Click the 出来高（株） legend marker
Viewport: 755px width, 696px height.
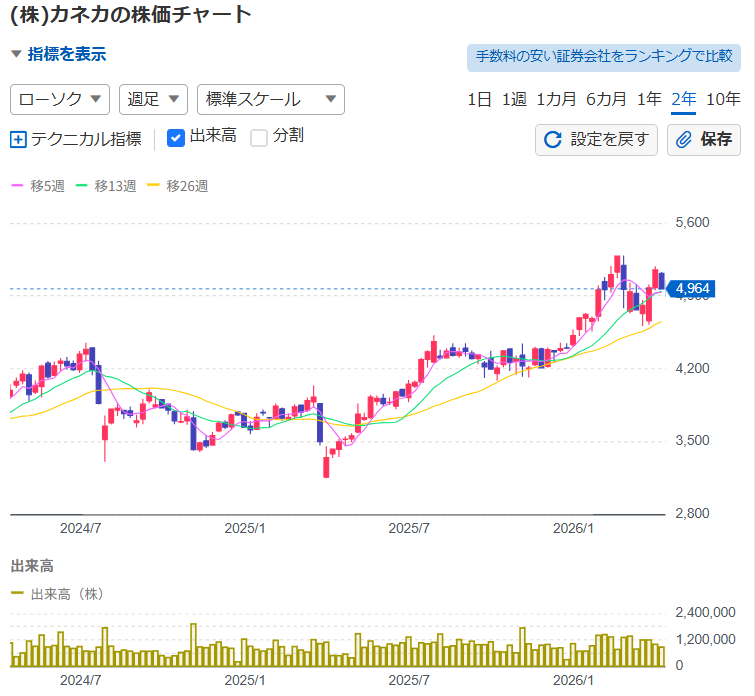tap(16, 594)
